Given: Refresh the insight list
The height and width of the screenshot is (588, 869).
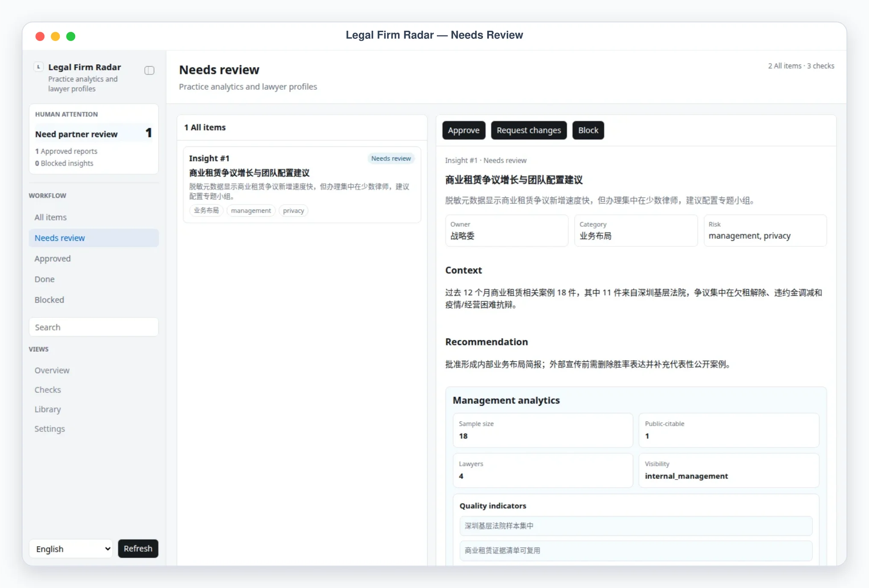Looking at the screenshot, I should [138, 549].
